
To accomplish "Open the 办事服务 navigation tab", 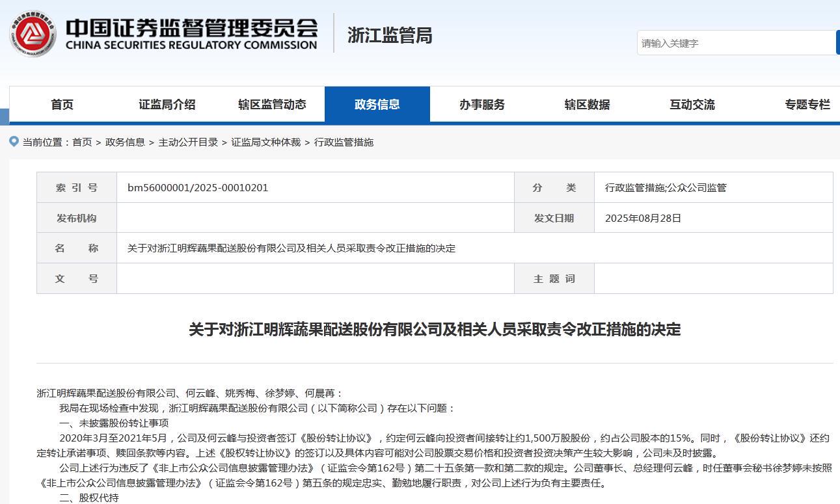I will [482, 104].
